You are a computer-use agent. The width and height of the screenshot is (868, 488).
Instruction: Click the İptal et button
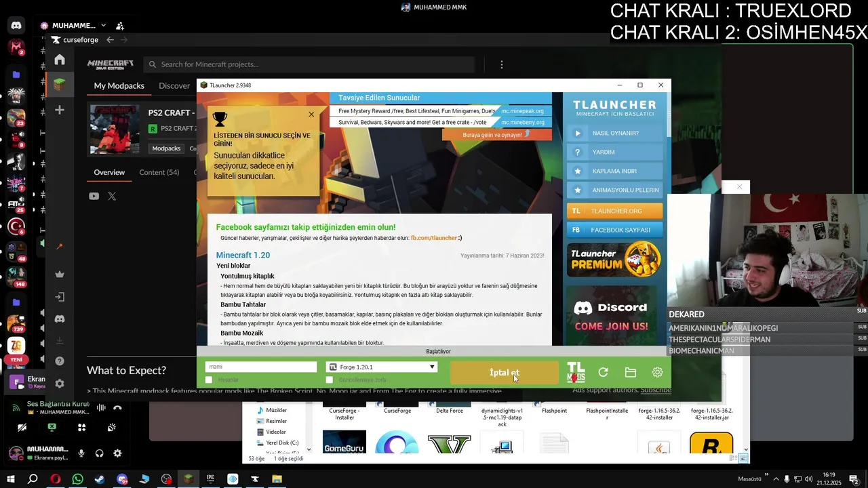[505, 372]
